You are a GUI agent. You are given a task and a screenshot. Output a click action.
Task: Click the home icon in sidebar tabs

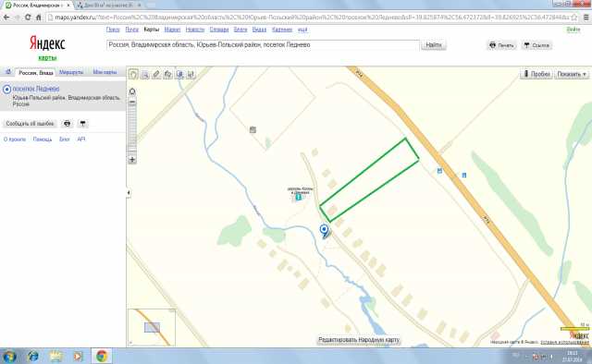(8, 72)
